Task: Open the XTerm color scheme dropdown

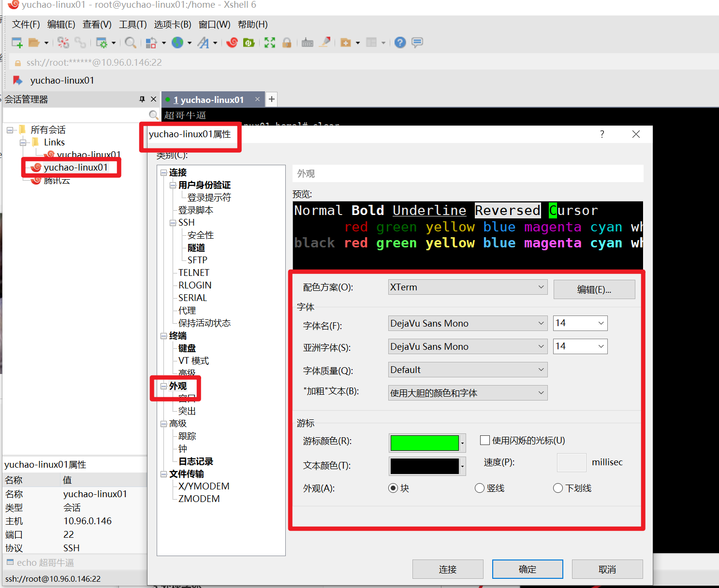Action: pyautogui.click(x=468, y=287)
